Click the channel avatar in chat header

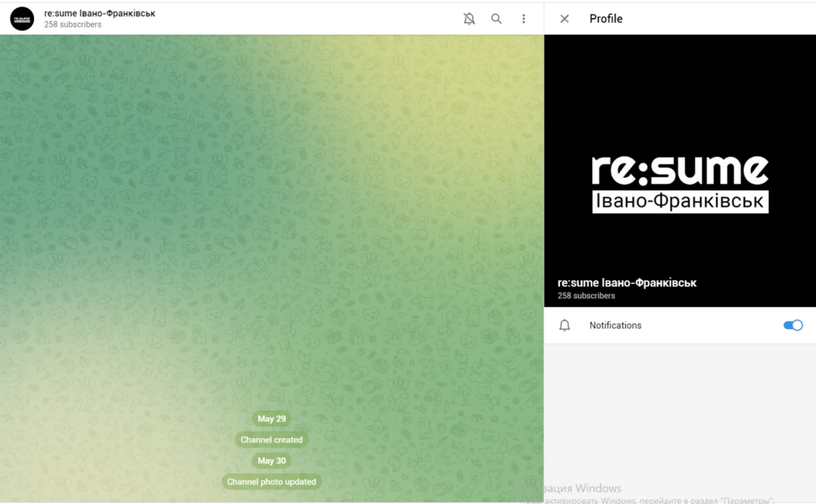22,19
